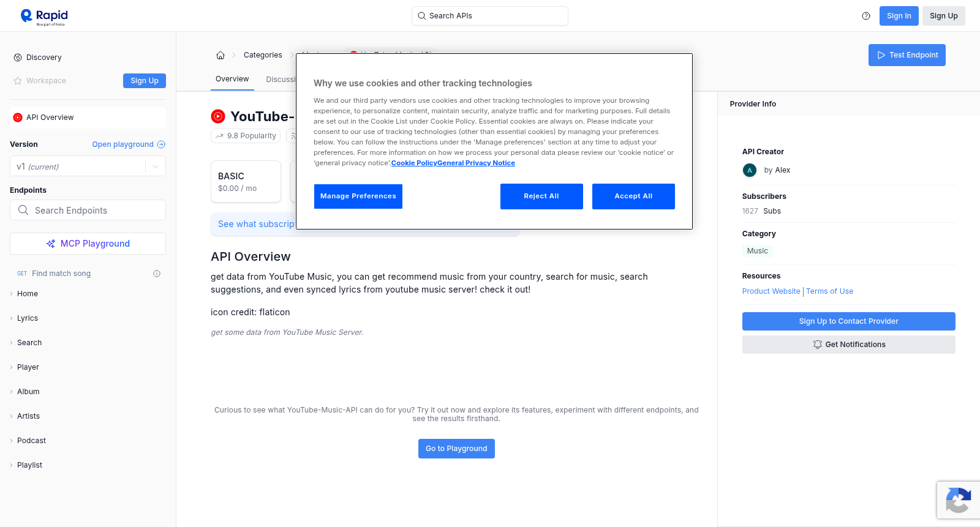Screen dimensions: 980x527
Task: Click the sidebar Sign Up button
Action: pos(145,81)
